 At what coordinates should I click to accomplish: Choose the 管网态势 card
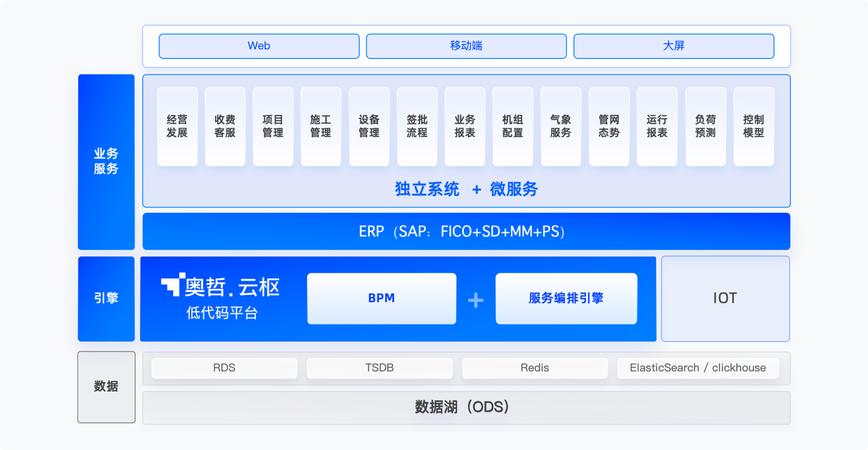(609, 126)
